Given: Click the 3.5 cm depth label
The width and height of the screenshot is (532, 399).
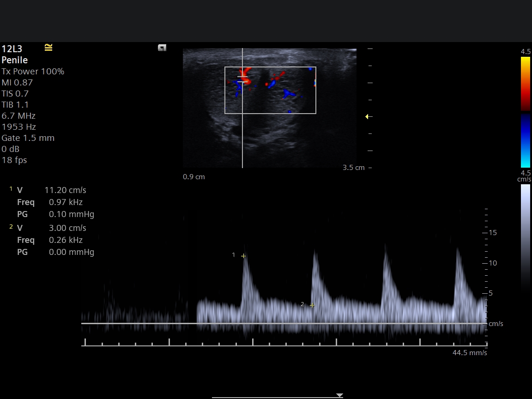Looking at the screenshot, I should pyautogui.click(x=353, y=168).
